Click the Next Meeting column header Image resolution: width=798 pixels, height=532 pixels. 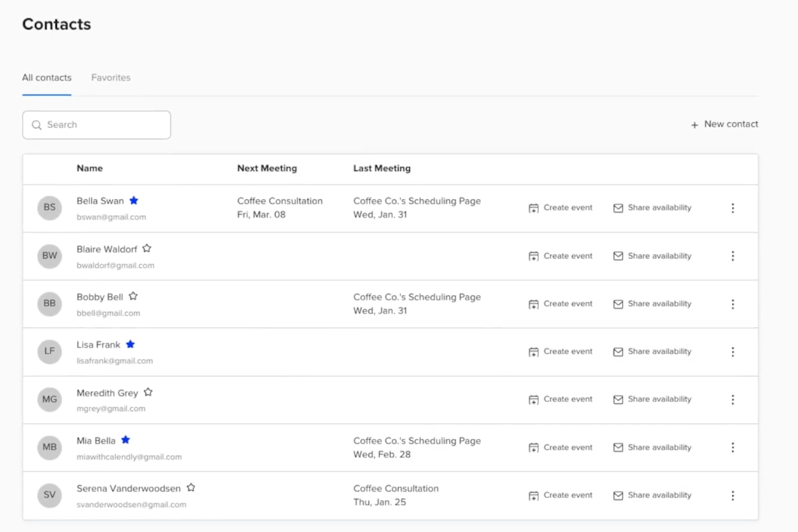click(x=267, y=169)
